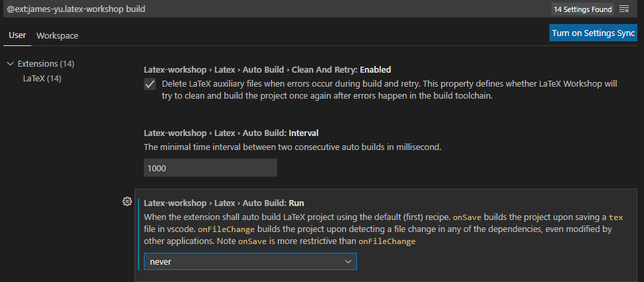Click the chevron arrow on the never combo box
The width and height of the screenshot is (644, 282).
coord(348,262)
